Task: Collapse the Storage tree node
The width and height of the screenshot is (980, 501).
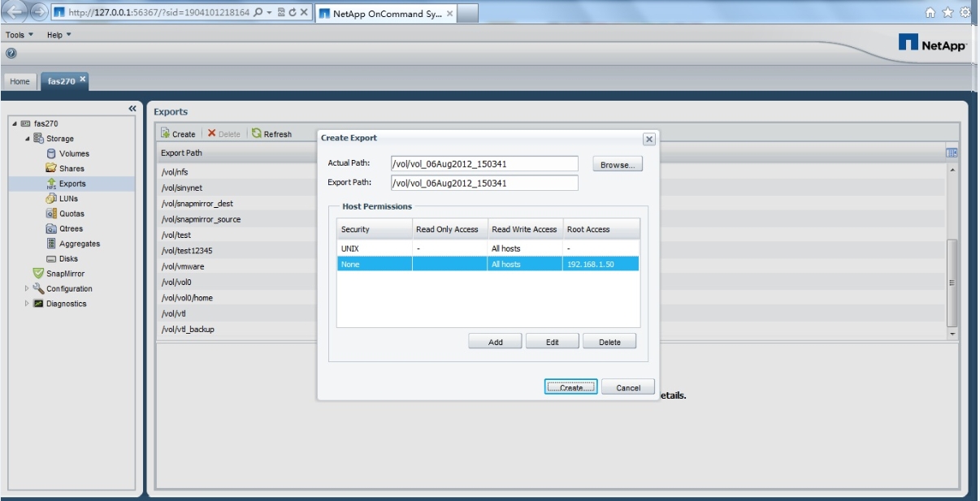Action: pyautogui.click(x=28, y=139)
